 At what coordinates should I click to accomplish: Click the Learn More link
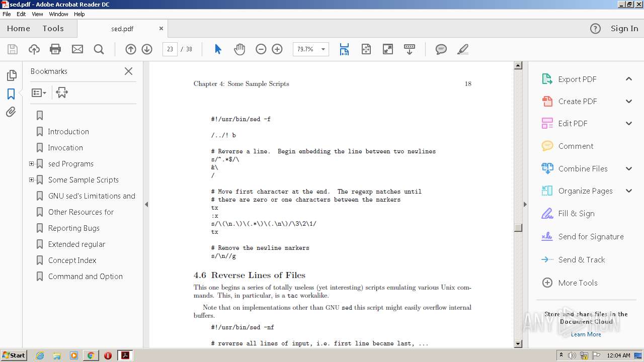(586, 334)
